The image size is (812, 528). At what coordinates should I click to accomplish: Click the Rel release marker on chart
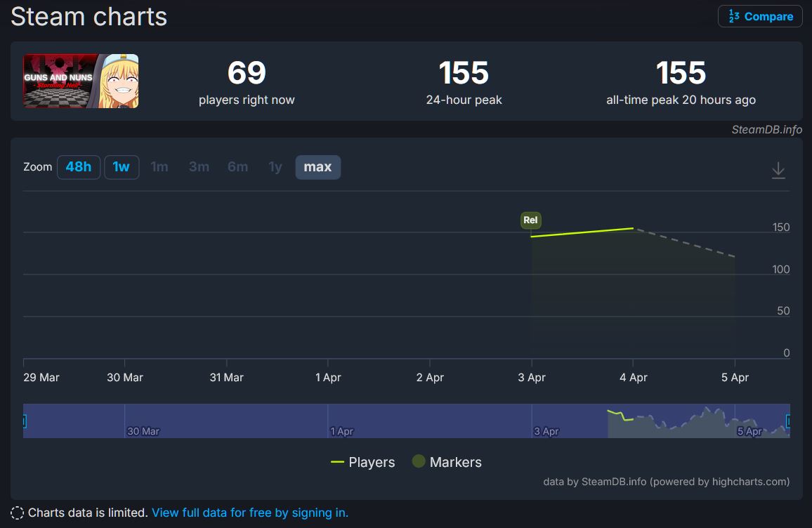[x=530, y=220]
